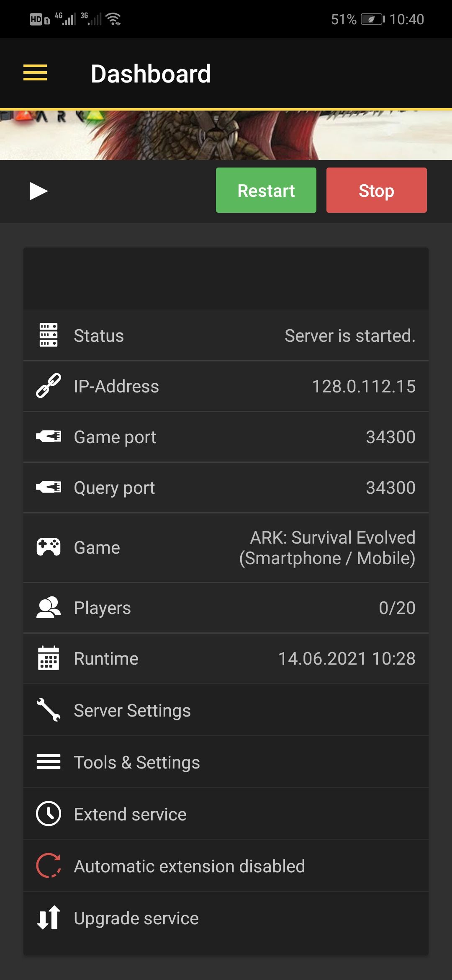Tap the IP address 128.0.112.15
The image size is (452, 980).
click(x=364, y=386)
